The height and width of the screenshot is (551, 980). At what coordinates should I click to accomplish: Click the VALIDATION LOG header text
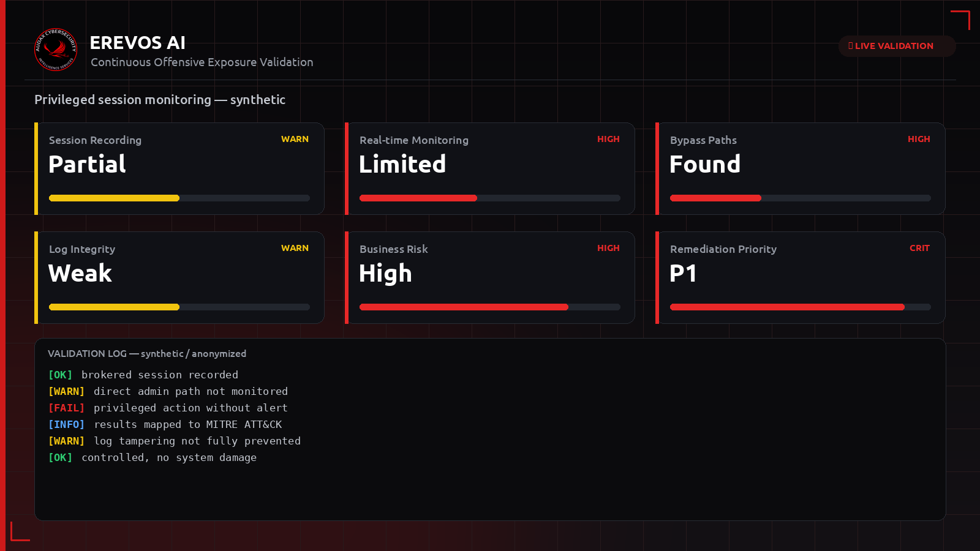click(147, 354)
